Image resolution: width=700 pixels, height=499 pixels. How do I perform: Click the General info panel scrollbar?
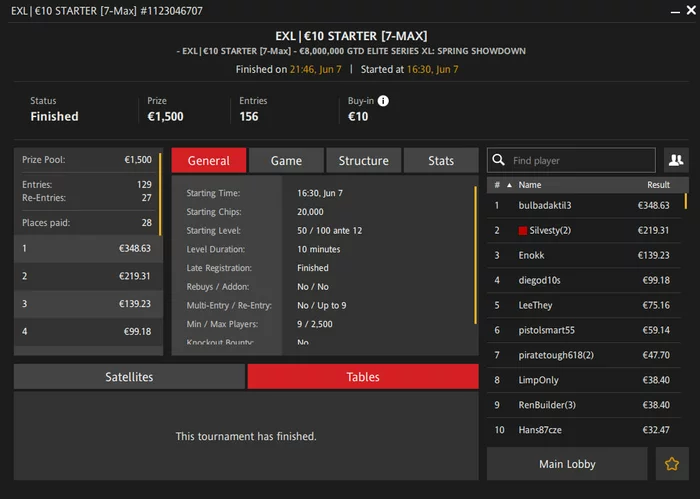(475, 255)
